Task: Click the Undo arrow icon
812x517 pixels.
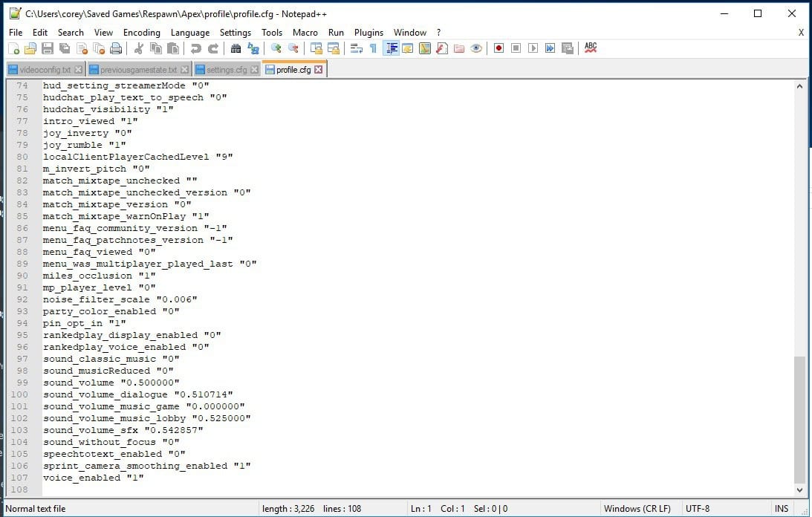Action: coord(195,48)
